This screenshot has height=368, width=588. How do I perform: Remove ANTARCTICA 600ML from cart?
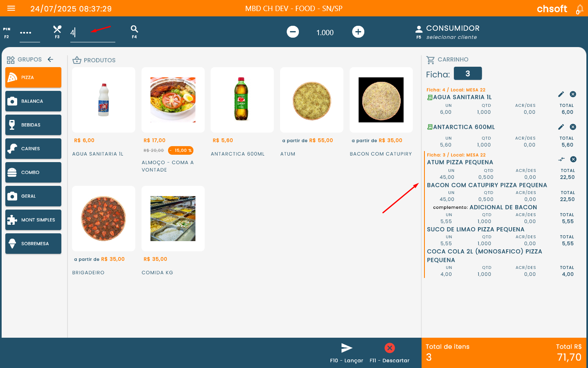coord(573,127)
